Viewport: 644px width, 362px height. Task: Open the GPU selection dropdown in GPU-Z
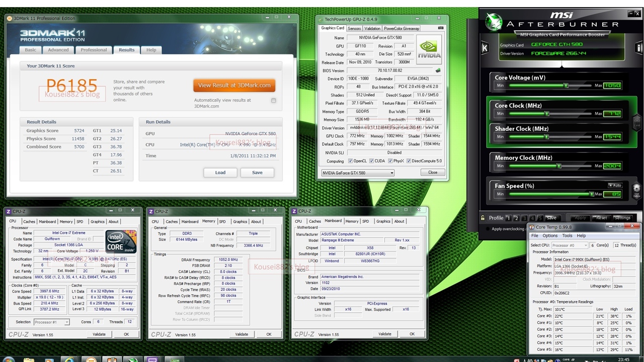357,173
